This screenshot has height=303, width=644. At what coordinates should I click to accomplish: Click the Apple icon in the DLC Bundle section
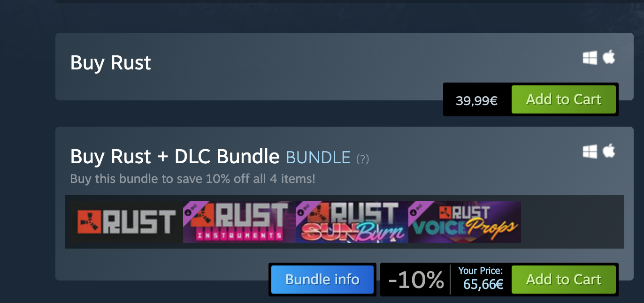click(x=609, y=151)
